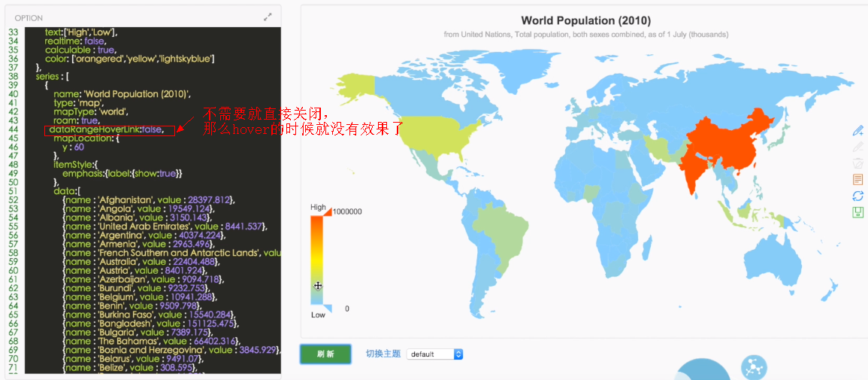The image size is (868, 380).
Task: Click the emphasis label show:true code line
Action: coord(122,174)
